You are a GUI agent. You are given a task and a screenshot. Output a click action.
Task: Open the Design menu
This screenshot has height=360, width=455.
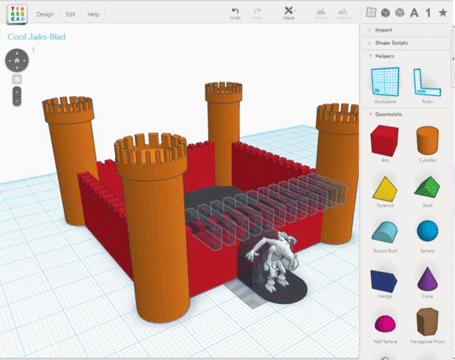tap(45, 14)
